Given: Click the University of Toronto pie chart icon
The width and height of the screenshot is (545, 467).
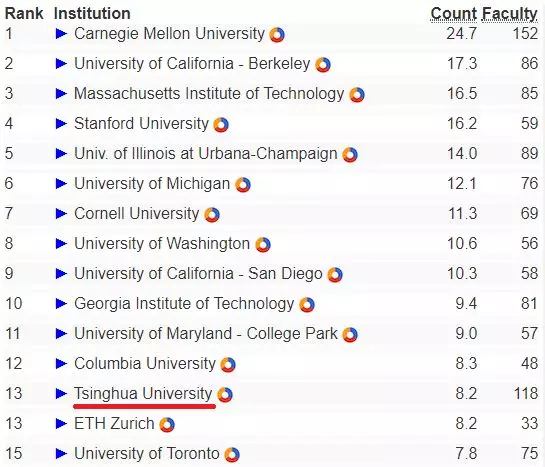Looking at the screenshot, I should (x=232, y=454).
